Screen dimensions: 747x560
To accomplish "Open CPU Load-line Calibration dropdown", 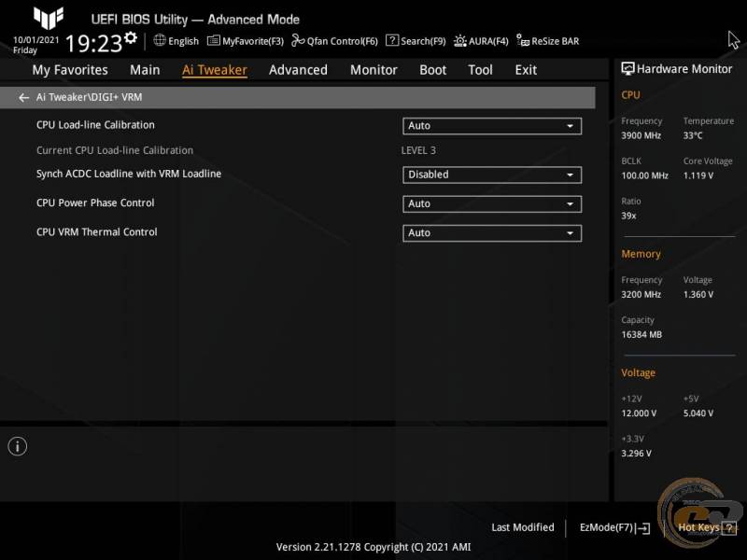I will tap(492, 126).
